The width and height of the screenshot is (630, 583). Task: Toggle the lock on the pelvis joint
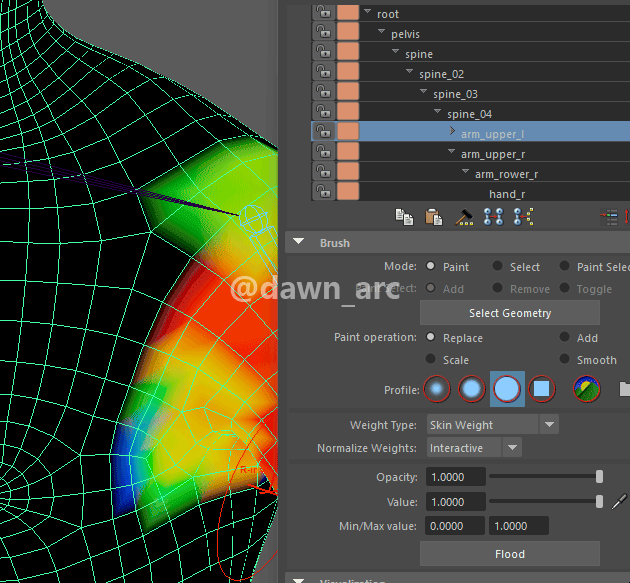pos(323,34)
